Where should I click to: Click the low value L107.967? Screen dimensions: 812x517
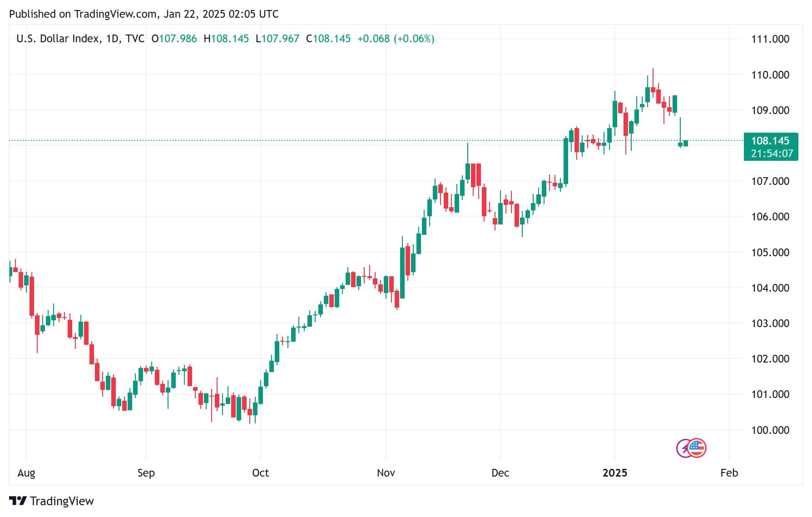277,39
